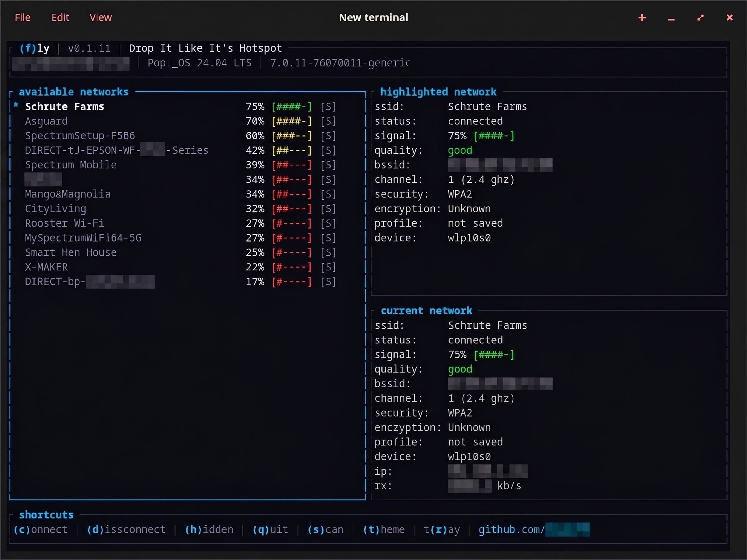Click the (s)can shortcut
Image resolution: width=747 pixels, height=560 pixels.
(326, 529)
